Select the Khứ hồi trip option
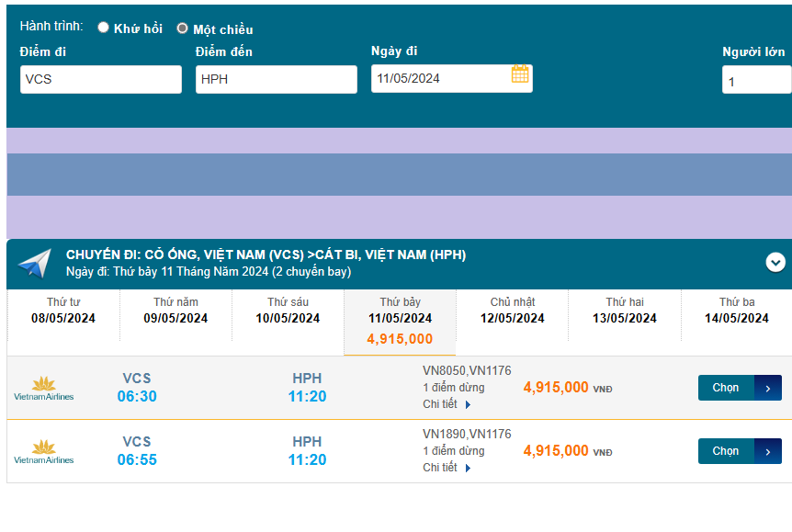The height and width of the screenshot is (532, 792). (102, 28)
